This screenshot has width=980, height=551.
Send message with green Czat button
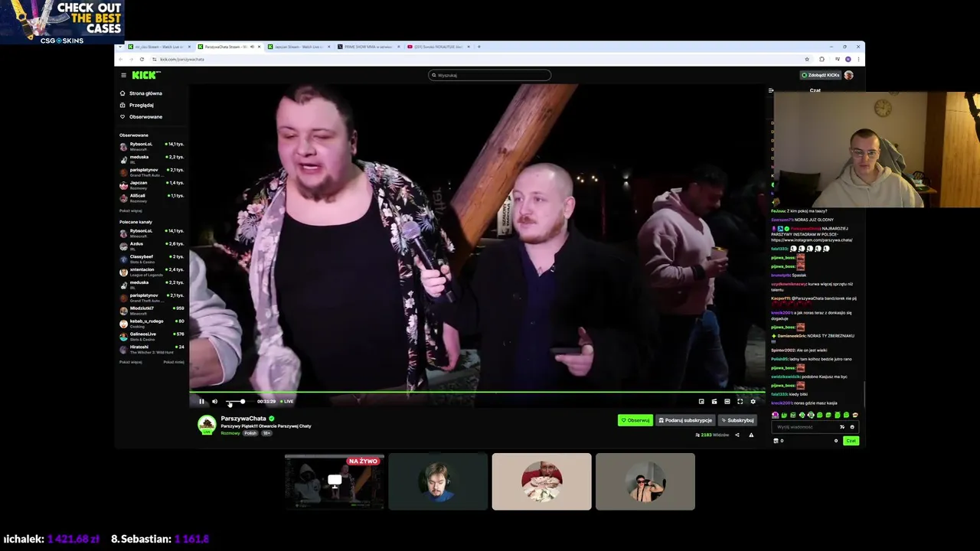pos(851,441)
